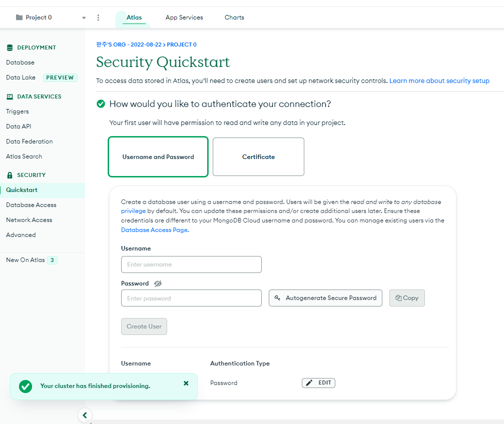Focus the Enter username field
Image resolution: width=504 pixels, height=424 pixels.
(x=191, y=264)
